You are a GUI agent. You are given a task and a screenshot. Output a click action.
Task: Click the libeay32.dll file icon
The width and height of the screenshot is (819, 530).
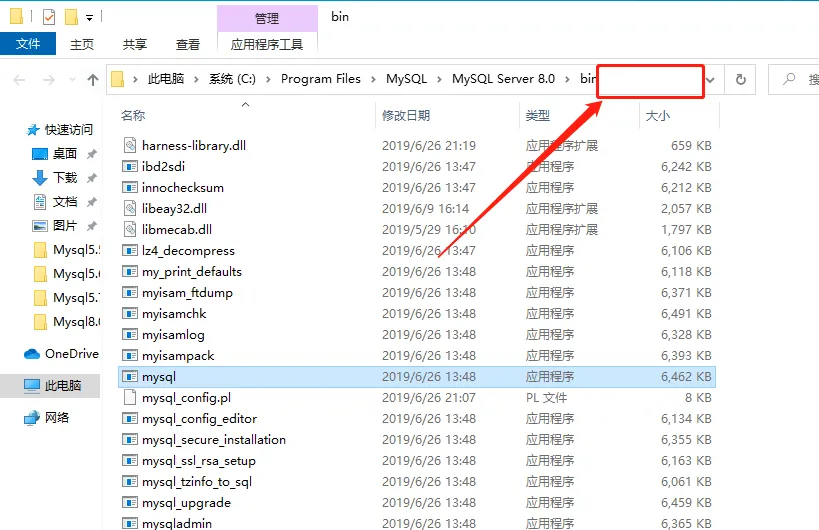(x=130, y=208)
